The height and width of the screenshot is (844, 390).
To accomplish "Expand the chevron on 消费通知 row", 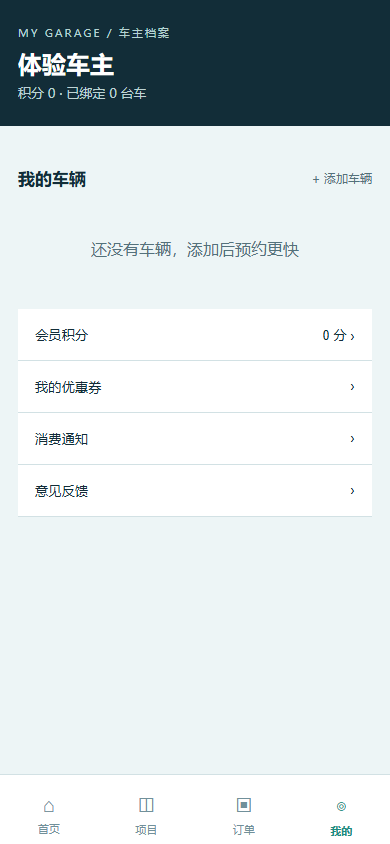I will coord(352,439).
